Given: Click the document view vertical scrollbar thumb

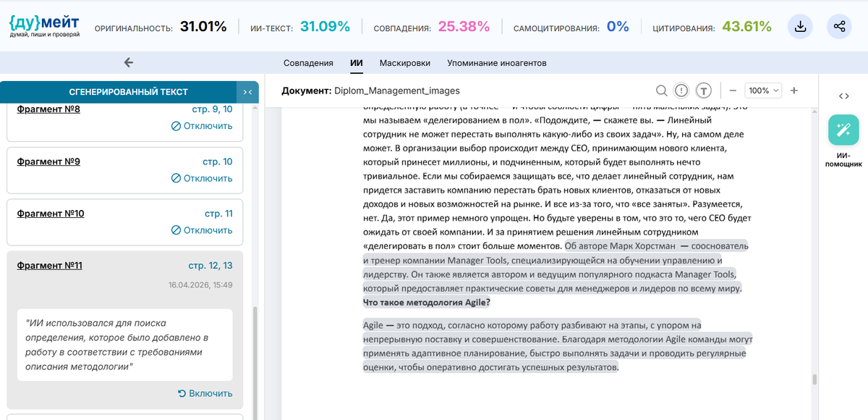Looking at the screenshot, I should [814, 379].
